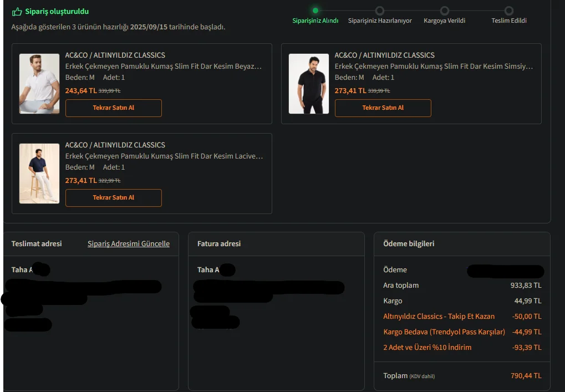Click the thumbs-up order created icon

(17, 12)
